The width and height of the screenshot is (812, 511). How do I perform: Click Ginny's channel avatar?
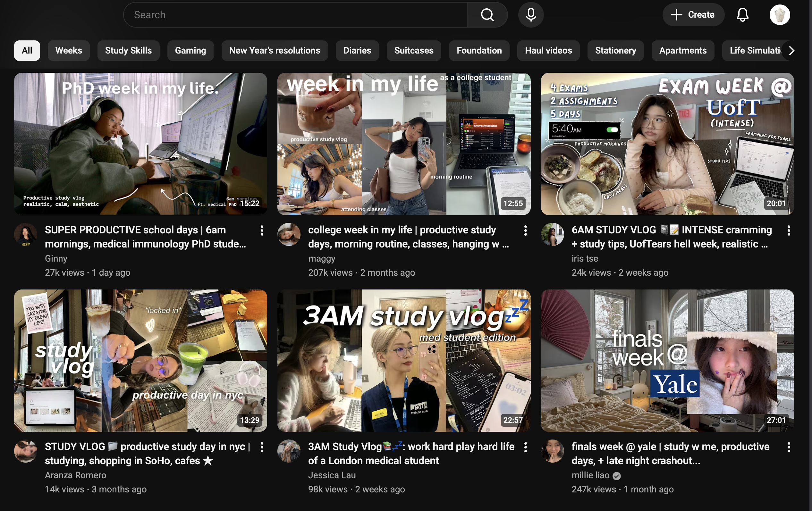[26, 235]
